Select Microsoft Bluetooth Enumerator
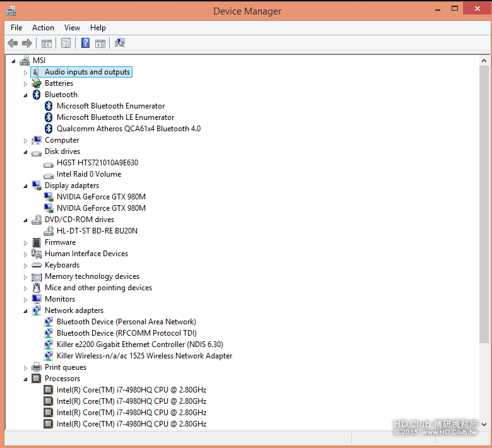The height and width of the screenshot is (448, 492). (111, 106)
